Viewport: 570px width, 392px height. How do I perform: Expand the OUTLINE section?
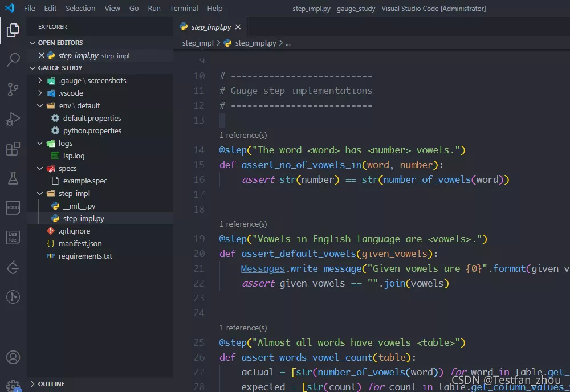tap(32, 384)
